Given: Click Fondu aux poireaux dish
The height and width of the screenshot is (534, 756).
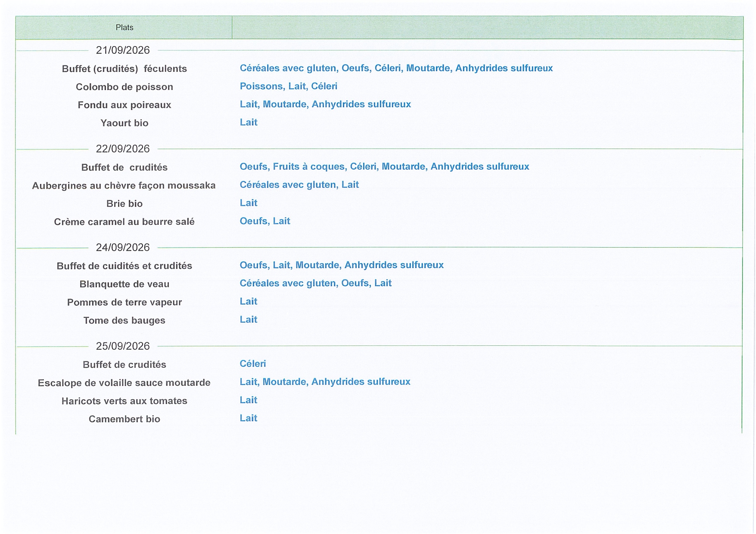Looking at the screenshot, I should click(124, 105).
